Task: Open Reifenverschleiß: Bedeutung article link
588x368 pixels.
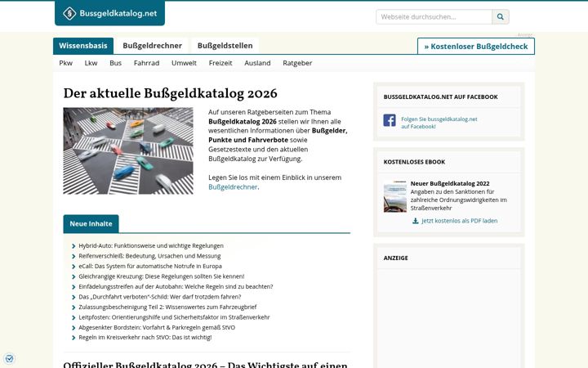Action: coord(149,256)
